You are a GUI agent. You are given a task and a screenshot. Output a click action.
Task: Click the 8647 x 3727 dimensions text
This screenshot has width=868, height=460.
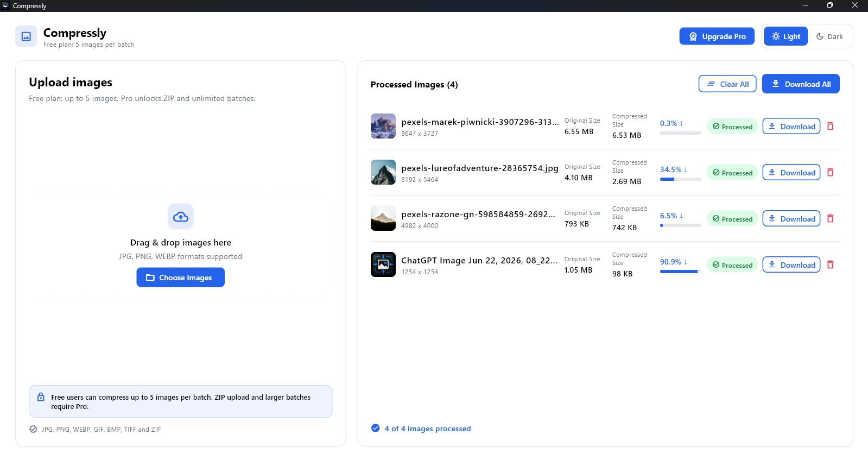[x=420, y=134]
